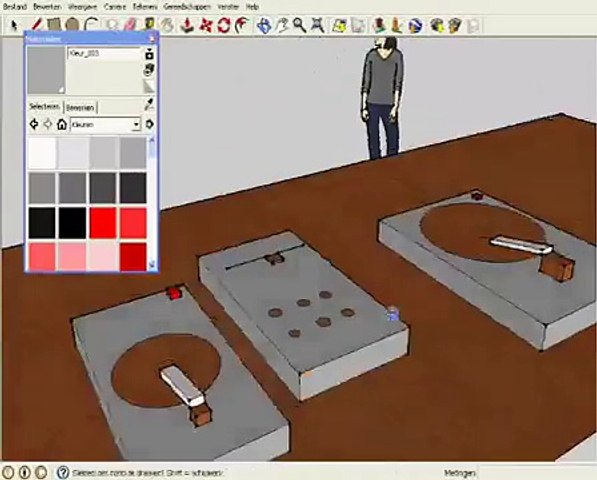
Task: Select the arrow Select tool
Action: click(x=14, y=26)
